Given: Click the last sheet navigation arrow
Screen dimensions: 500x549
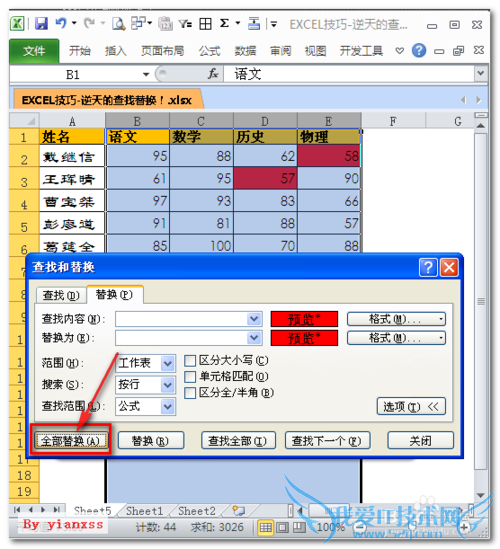Looking at the screenshot, I should tap(56, 510).
